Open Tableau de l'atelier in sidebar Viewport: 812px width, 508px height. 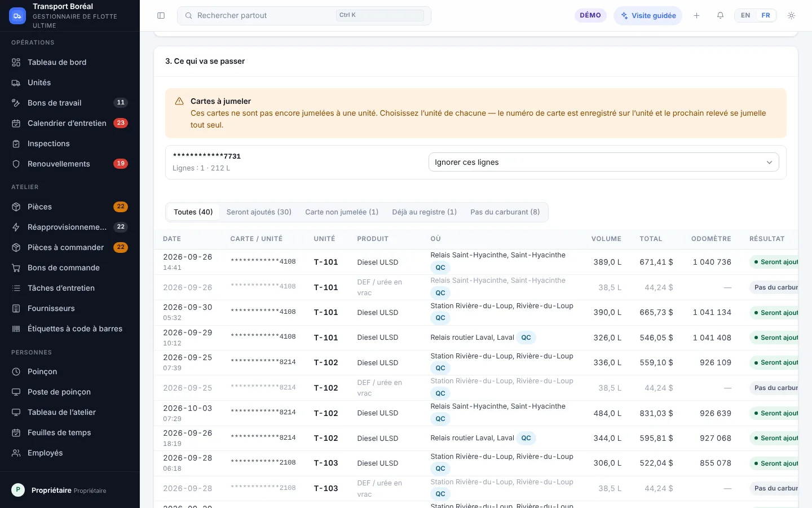[70, 412]
